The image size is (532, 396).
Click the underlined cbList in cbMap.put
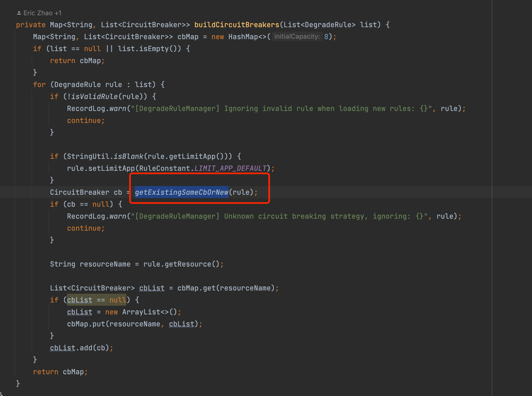click(x=181, y=324)
